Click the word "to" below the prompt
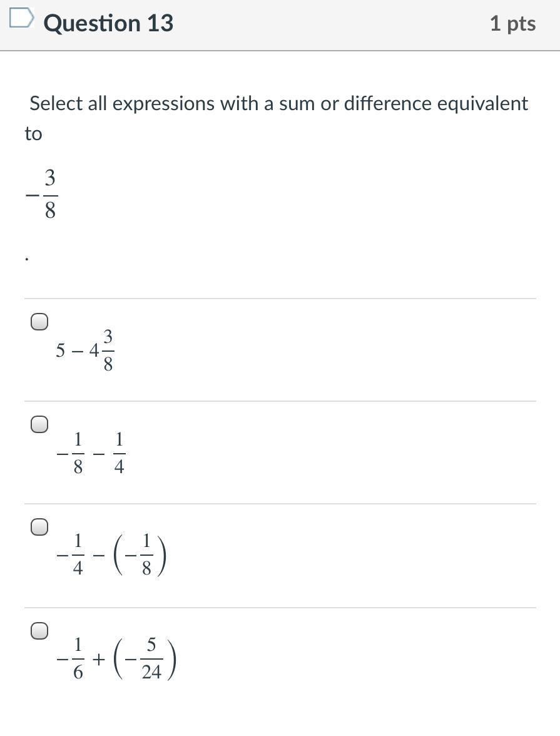 33,133
